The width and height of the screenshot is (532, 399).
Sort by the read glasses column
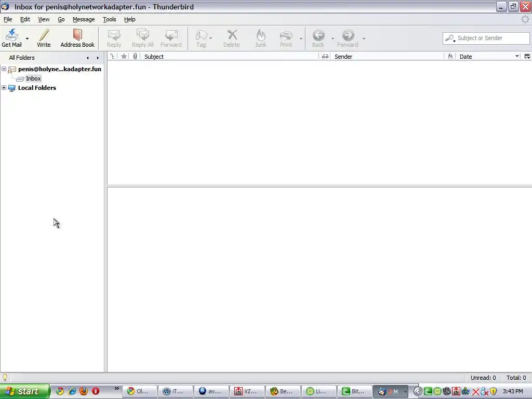click(325, 56)
